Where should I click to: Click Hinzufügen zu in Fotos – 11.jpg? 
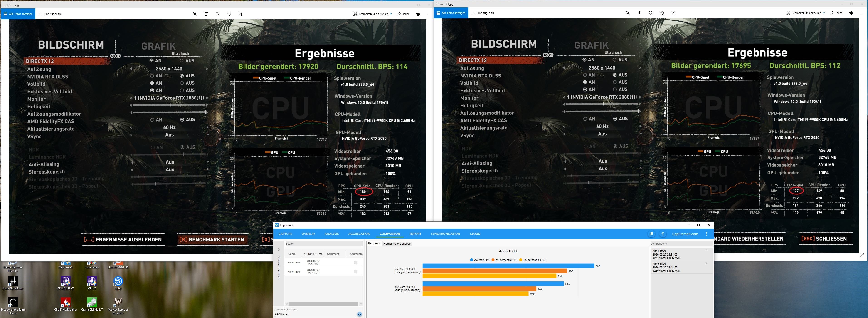click(483, 13)
